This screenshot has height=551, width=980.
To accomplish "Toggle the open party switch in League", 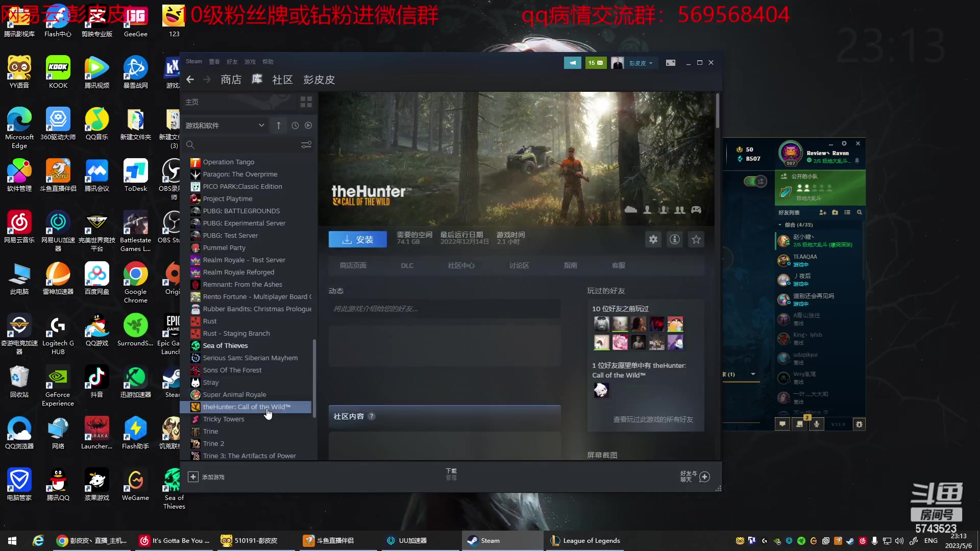I will coord(755,181).
